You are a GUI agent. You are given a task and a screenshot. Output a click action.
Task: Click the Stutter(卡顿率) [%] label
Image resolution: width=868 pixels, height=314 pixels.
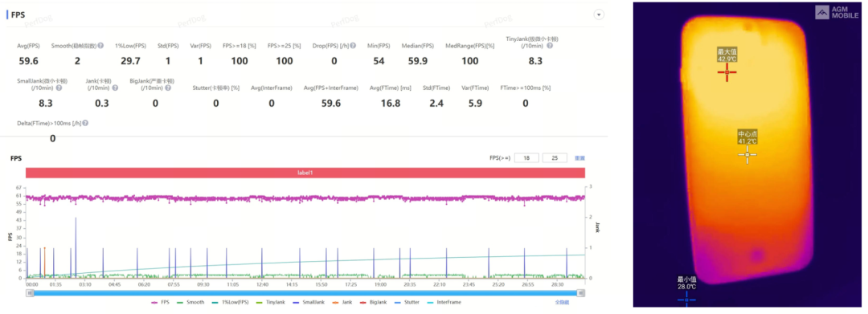pyautogui.click(x=216, y=88)
